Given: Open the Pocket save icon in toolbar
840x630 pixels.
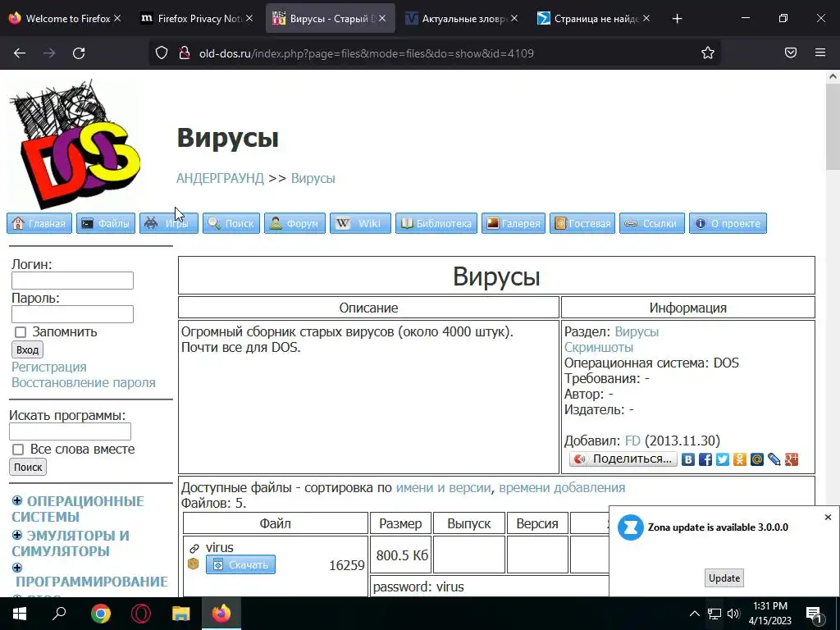Looking at the screenshot, I should [791, 53].
